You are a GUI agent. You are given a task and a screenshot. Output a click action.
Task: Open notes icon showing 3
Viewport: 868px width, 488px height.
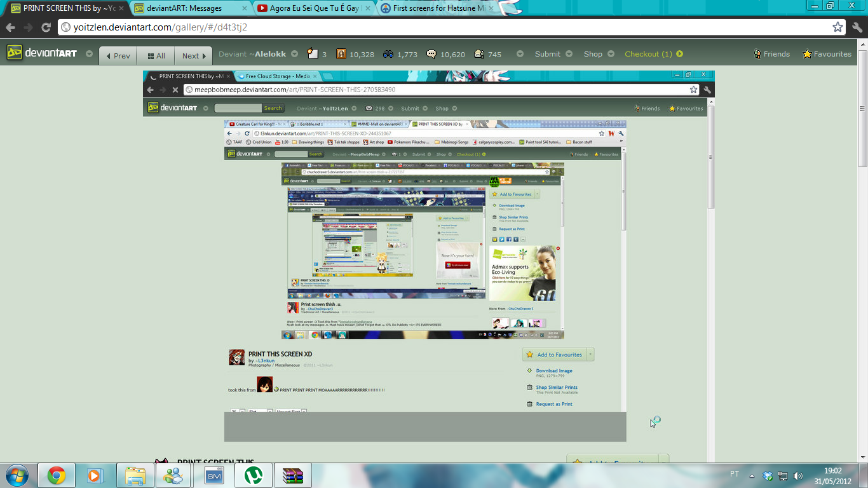tap(316, 54)
